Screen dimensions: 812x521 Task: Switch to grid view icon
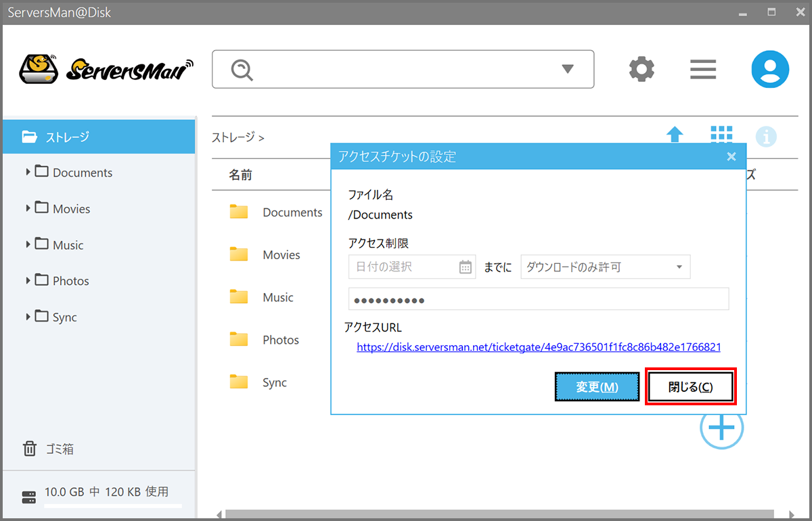click(721, 135)
